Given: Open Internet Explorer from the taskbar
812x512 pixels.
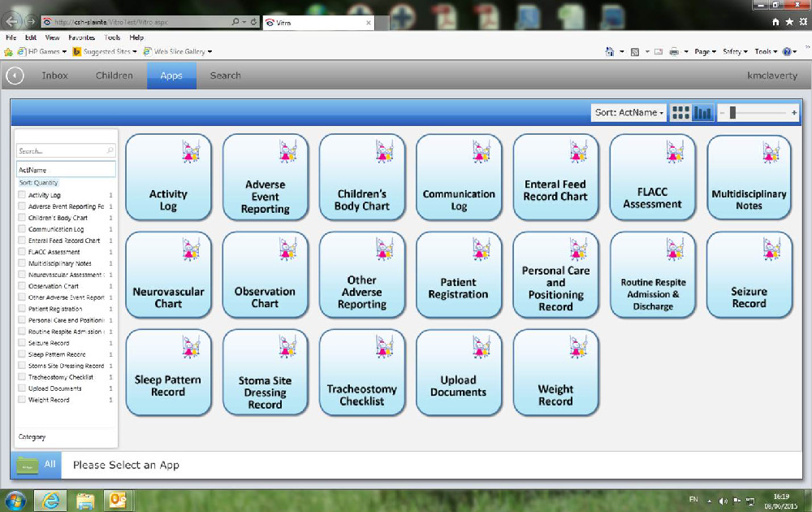Looking at the screenshot, I should pyautogui.click(x=48, y=498).
